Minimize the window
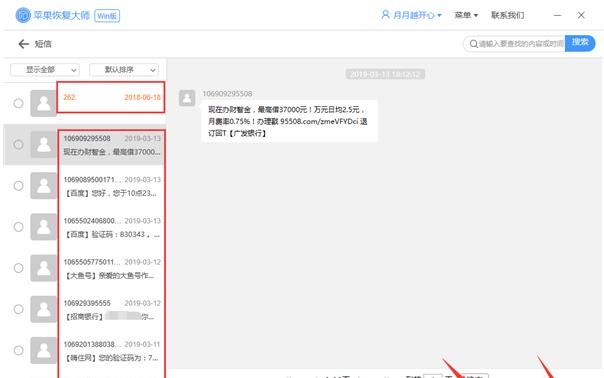 pyautogui.click(x=557, y=15)
